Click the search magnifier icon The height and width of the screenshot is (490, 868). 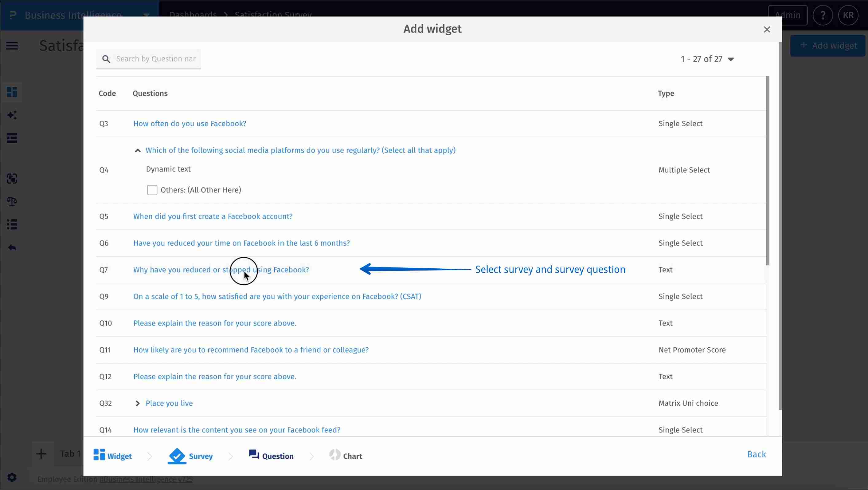[x=107, y=59]
